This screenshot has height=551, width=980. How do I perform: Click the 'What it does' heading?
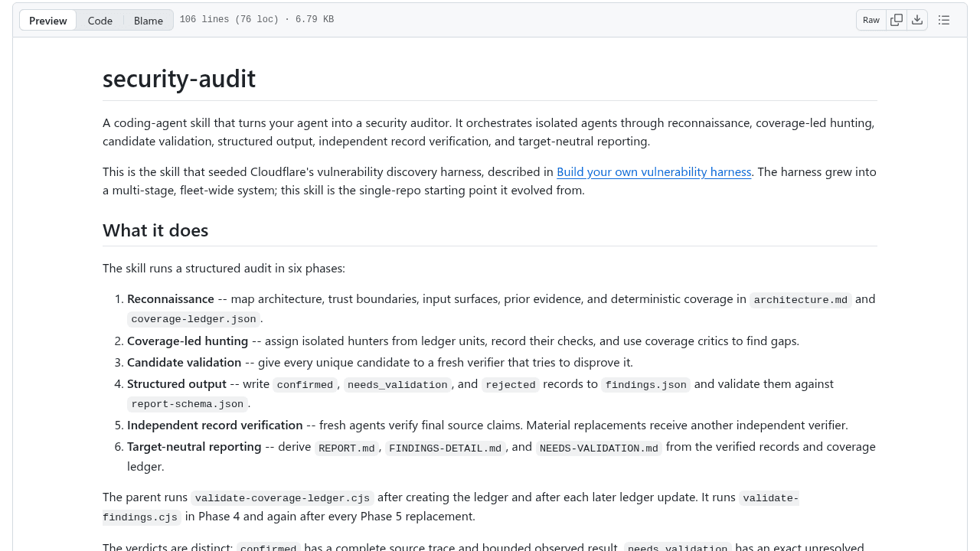(155, 230)
